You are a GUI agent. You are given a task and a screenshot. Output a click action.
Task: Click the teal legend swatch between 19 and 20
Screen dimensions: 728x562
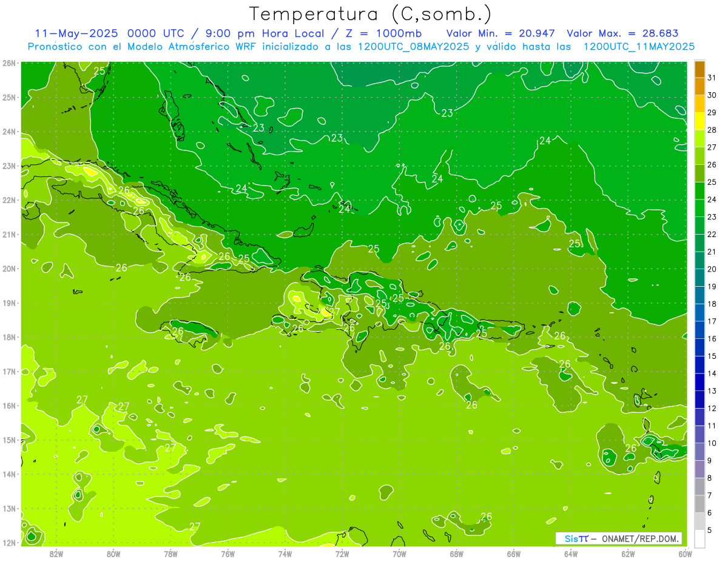(699, 278)
